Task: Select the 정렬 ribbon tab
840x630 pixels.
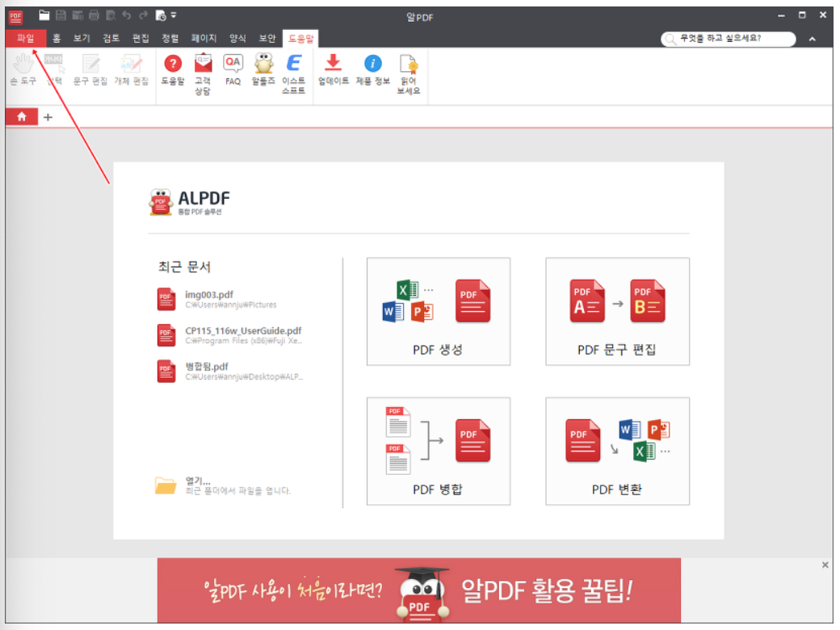Action: coord(170,38)
